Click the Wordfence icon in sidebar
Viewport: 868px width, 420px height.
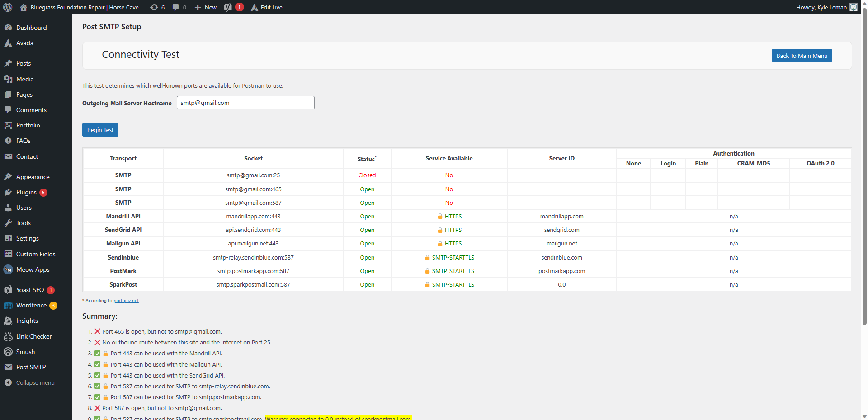[x=8, y=306]
